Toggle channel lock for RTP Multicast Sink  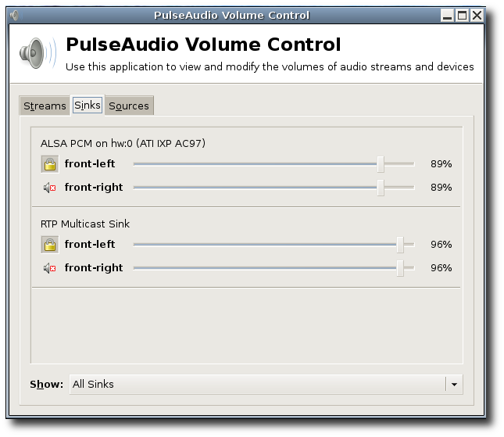click(49, 245)
